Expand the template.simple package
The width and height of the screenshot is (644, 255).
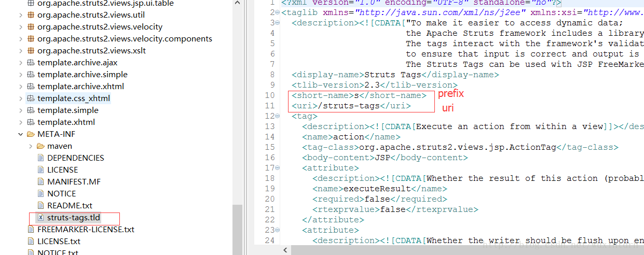click(x=21, y=110)
